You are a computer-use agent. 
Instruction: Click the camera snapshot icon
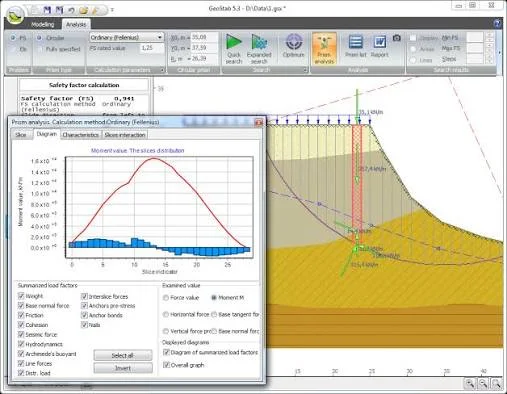397,38
